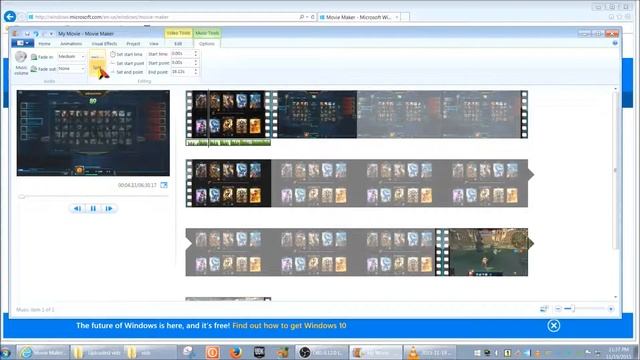Viewport: 640px width, 360px height.
Task: Click the browser back button
Action: (x=10, y=17)
